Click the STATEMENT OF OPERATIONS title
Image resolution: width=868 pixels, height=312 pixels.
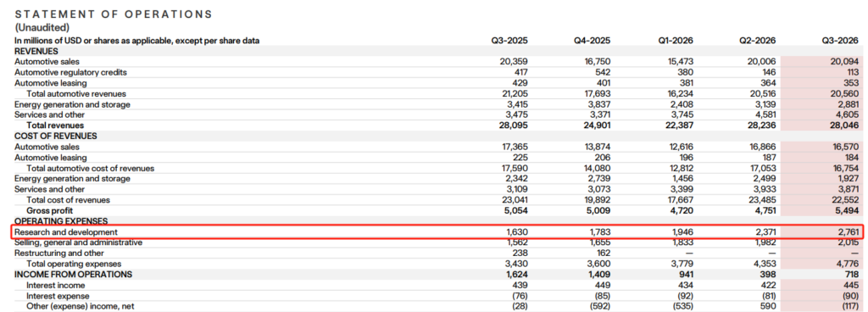click(114, 14)
